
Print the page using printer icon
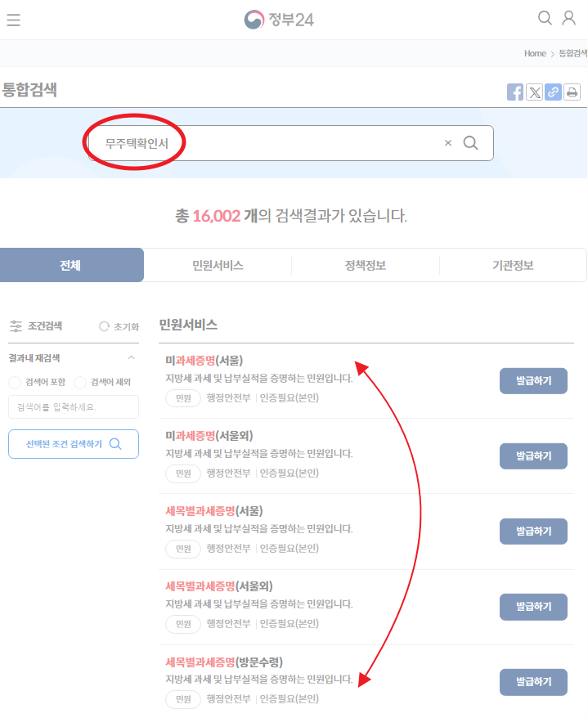572,92
